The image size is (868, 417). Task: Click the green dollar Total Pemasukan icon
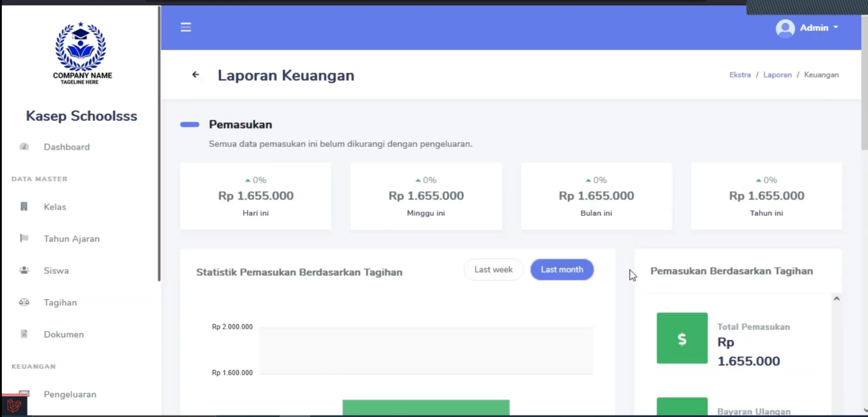[682, 338]
